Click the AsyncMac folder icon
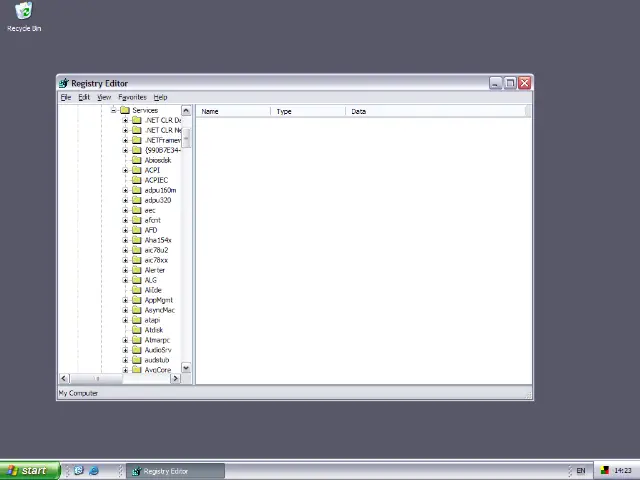 point(137,310)
